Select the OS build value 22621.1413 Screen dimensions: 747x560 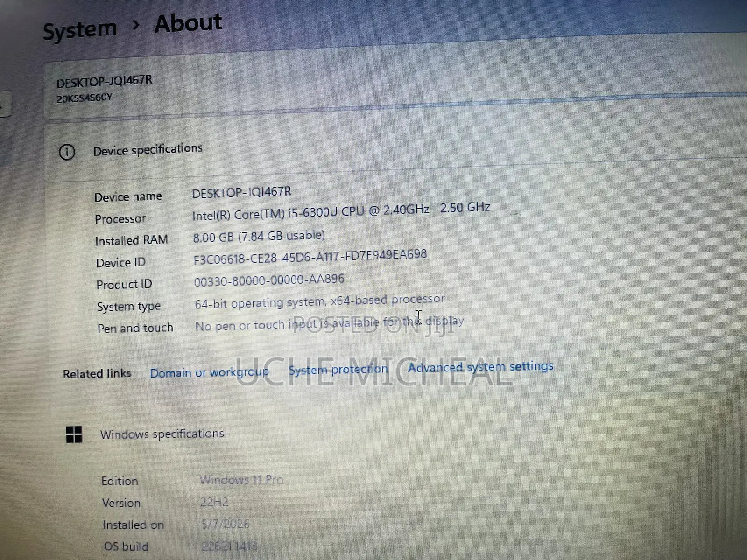click(x=229, y=546)
